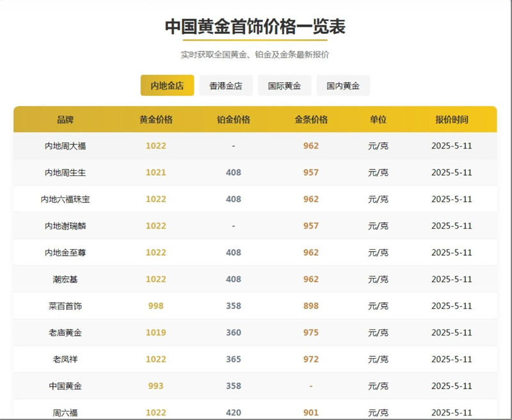Click platinum price 365 for 老凤祥
The image size is (512, 420).
point(234,359)
